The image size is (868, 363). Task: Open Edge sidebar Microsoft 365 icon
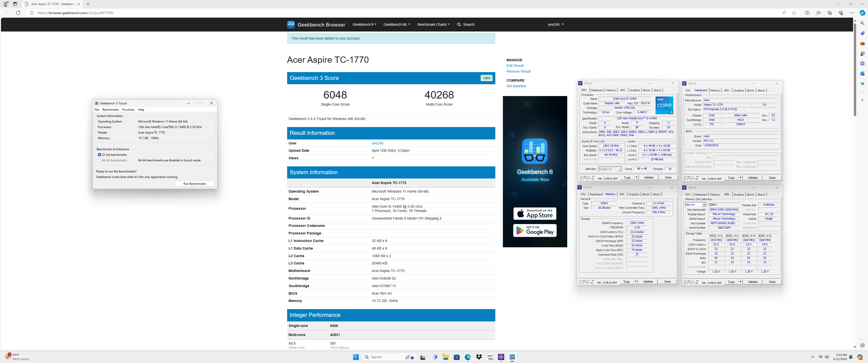[x=862, y=64]
